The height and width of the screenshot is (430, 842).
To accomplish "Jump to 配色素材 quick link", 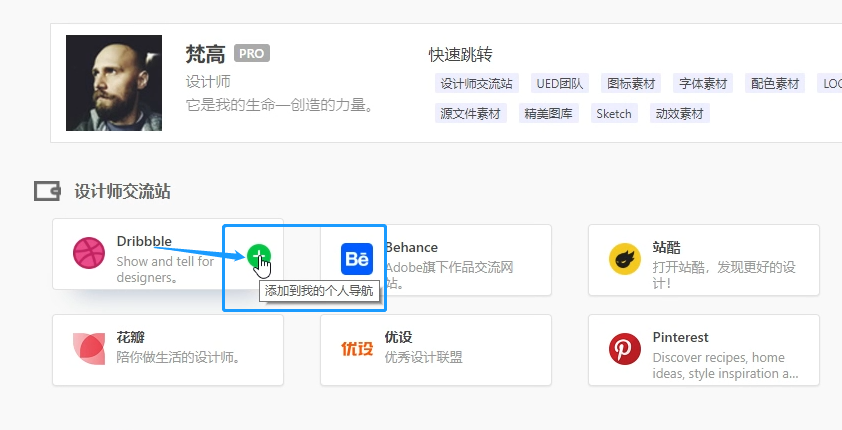I will [775, 84].
